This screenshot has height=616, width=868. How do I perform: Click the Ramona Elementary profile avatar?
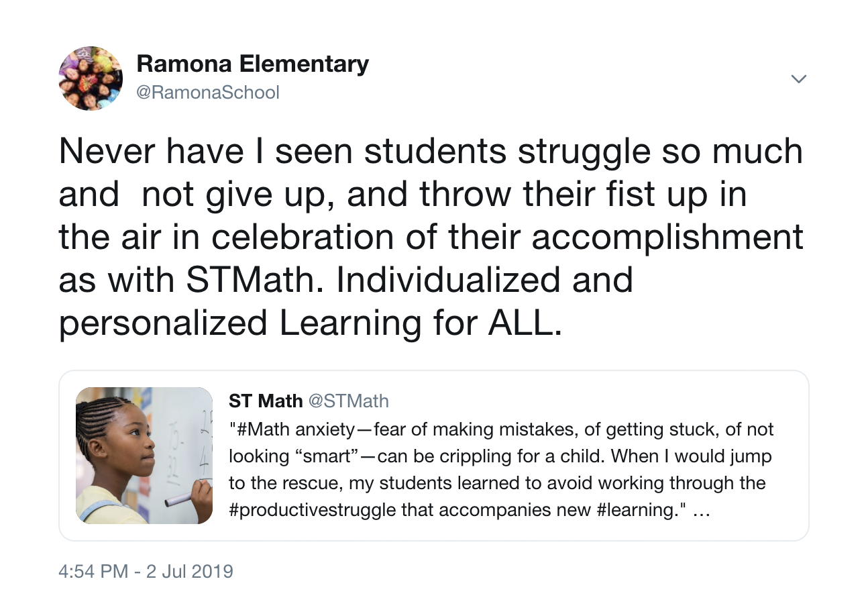pyautogui.click(x=91, y=78)
